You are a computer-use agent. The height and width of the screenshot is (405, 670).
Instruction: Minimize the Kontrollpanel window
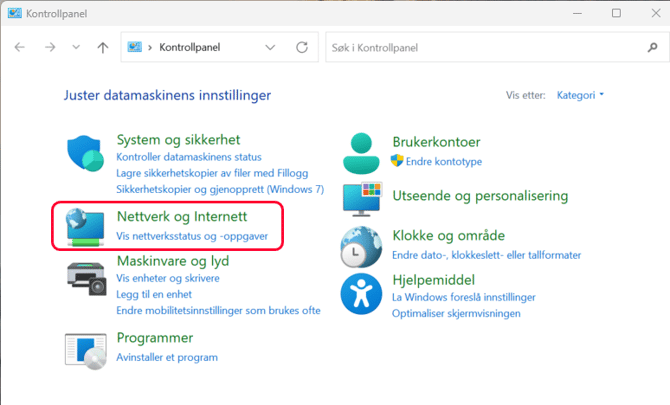[x=577, y=13]
